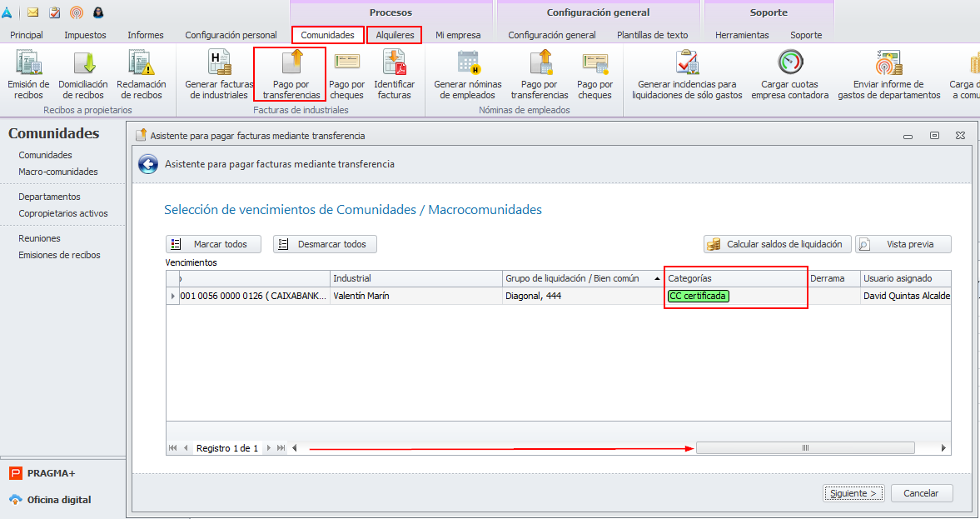Click Calcular saldos de liquidación

click(x=778, y=244)
